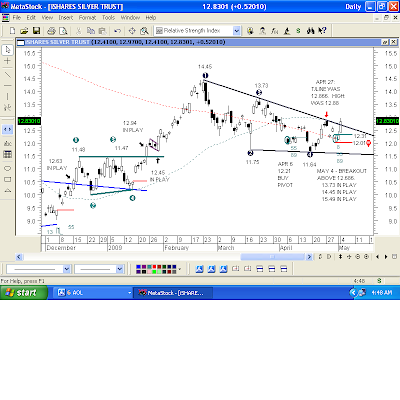400x400 pixels.
Task: Click the chart scroll right arrow
Action: tap(309, 257)
